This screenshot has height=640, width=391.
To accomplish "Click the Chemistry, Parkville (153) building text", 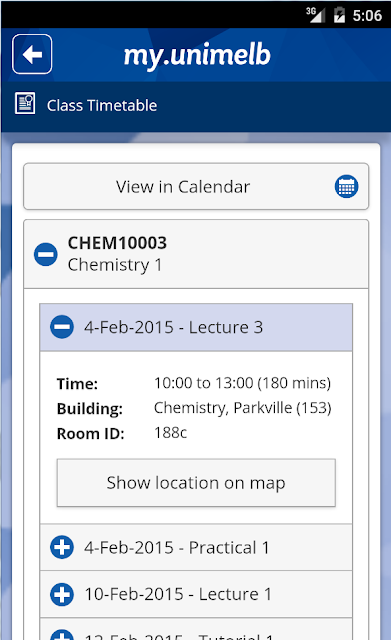I will tap(242, 408).
